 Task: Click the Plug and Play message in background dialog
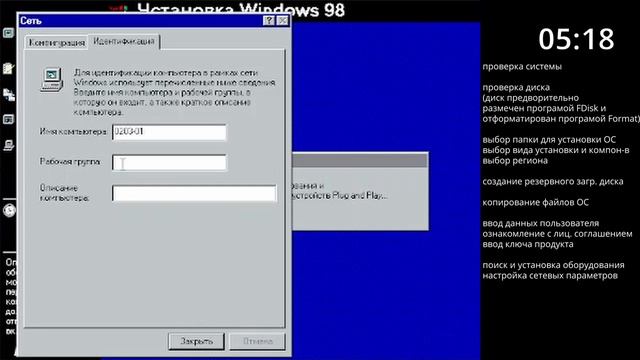click(340, 191)
